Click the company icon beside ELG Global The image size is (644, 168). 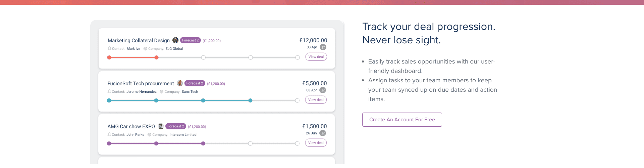(x=145, y=48)
